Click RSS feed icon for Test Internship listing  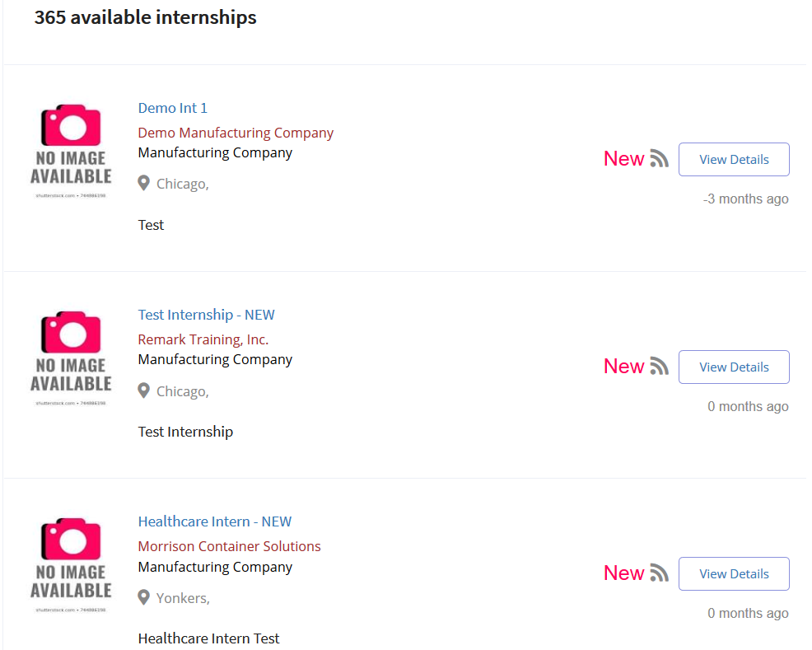click(x=659, y=366)
